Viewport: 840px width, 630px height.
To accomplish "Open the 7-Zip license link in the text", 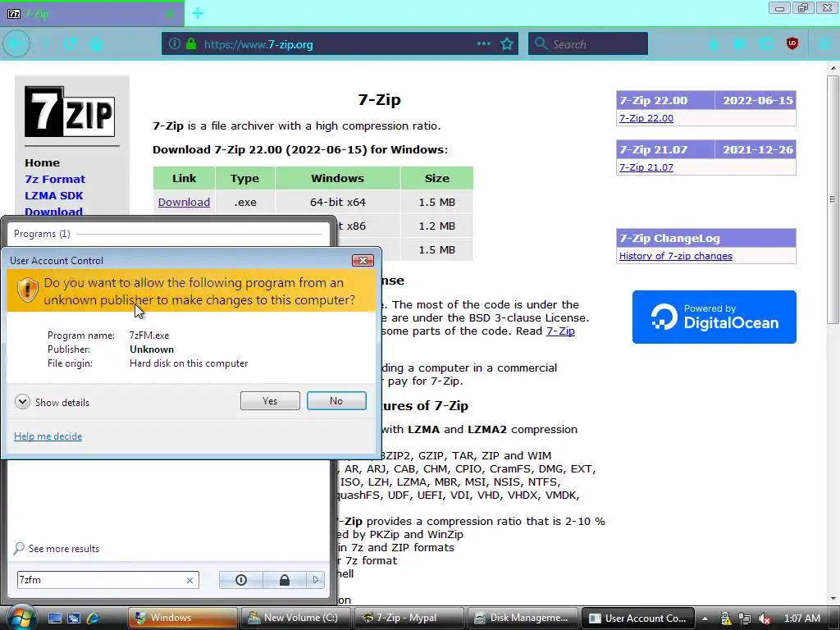I will click(x=560, y=331).
